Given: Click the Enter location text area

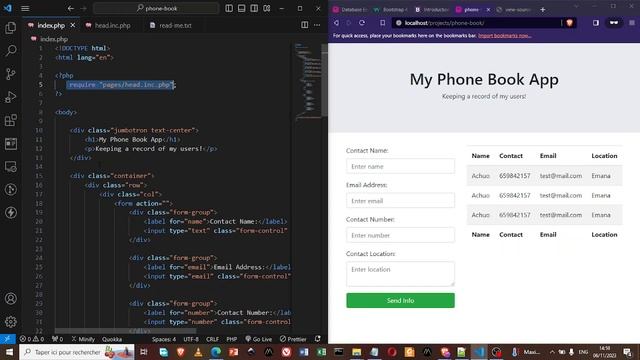Looking at the screenshot, I should click(400, 273).
